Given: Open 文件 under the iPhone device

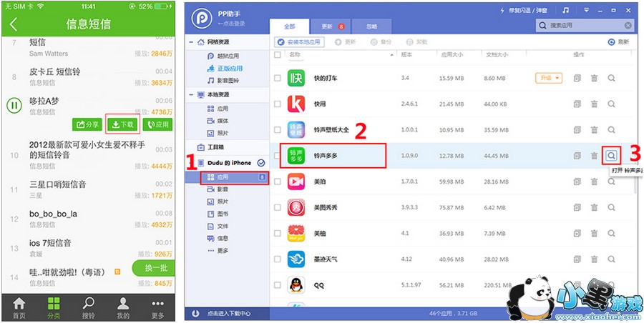Looking at the screenshot, I should tap(218, 226).
